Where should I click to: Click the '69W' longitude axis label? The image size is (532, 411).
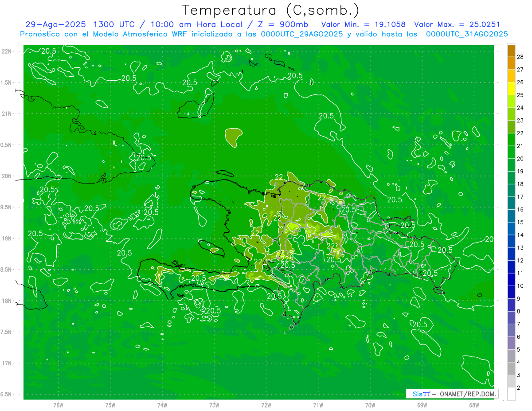click(x=422, y=405)
